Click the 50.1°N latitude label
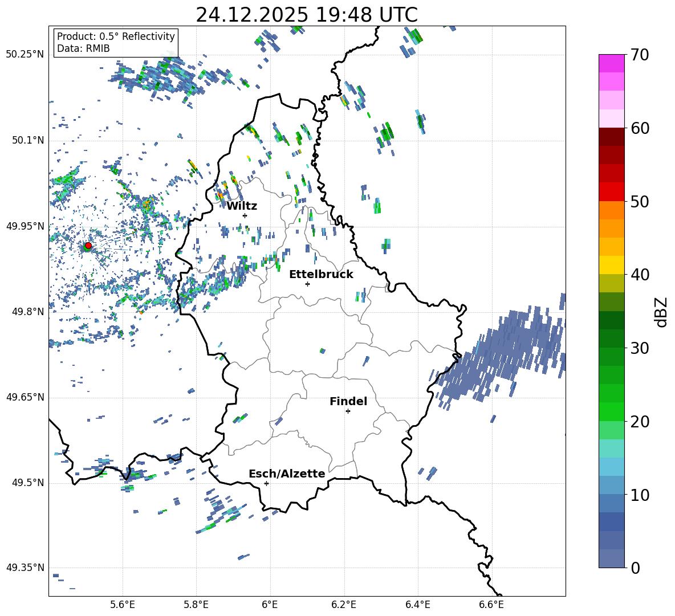675x616 pixels. pos(28,141)
